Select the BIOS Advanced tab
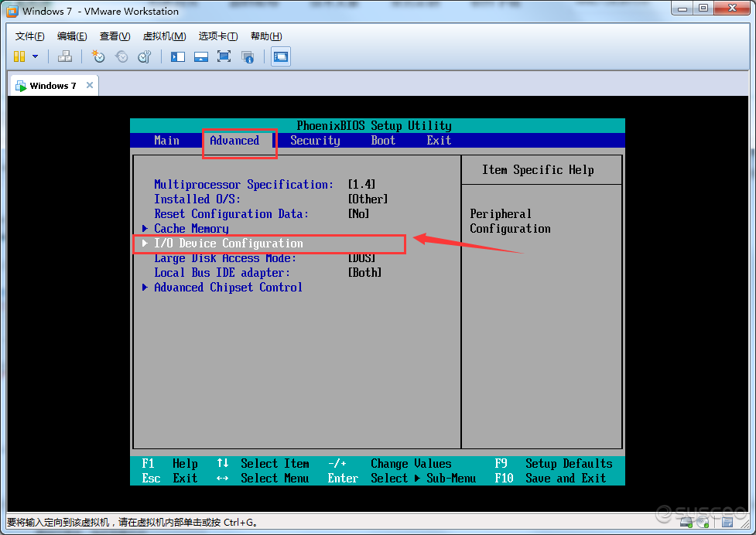This screenshot has height=535, width=756. tap(234, 140)
